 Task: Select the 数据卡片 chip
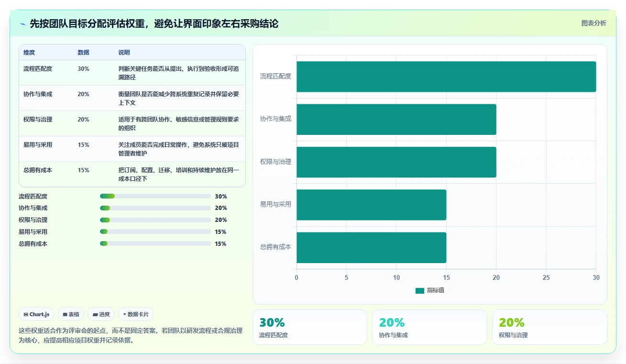pyautogui.click(x=136, y=314)
